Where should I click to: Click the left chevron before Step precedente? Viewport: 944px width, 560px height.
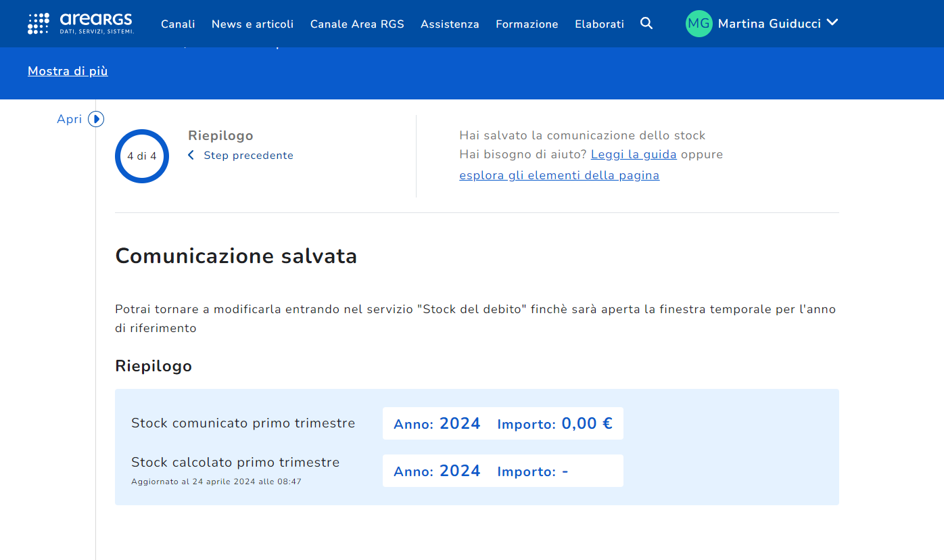[191, 156]
